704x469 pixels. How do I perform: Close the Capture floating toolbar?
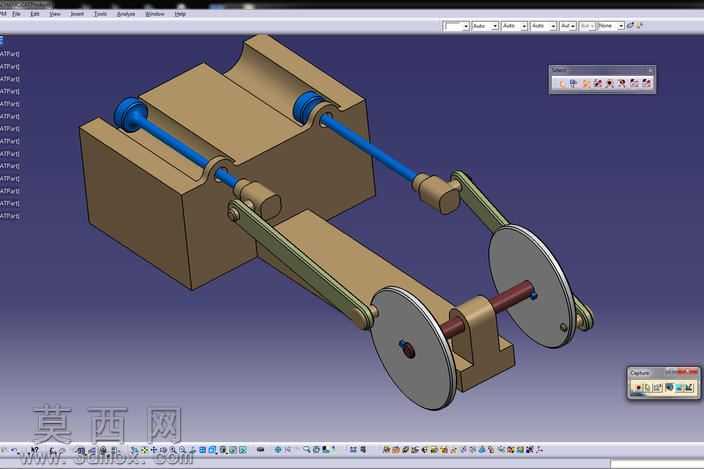tap(692, 373)
